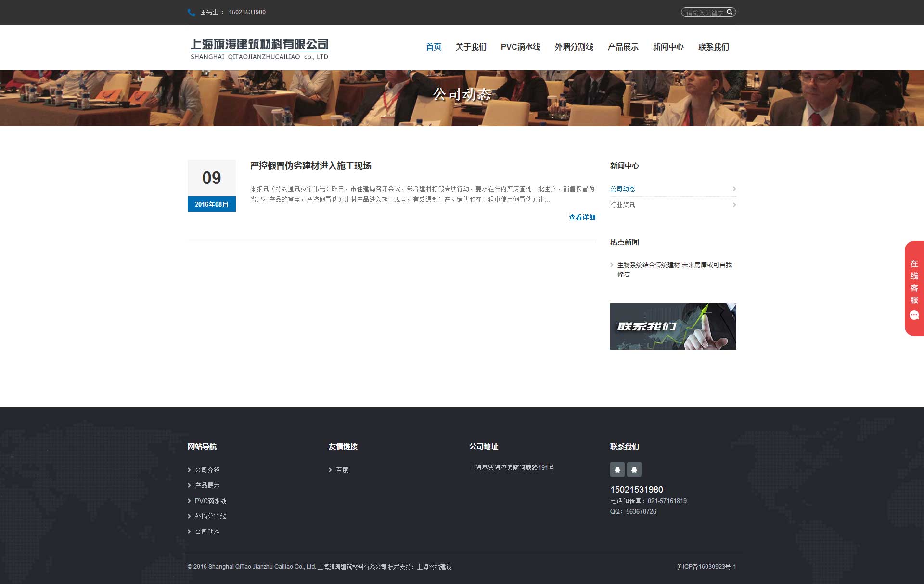Screen dimensions: 924x584
Task: Click footer link 外墙分割线
Action: click(210, 516)
